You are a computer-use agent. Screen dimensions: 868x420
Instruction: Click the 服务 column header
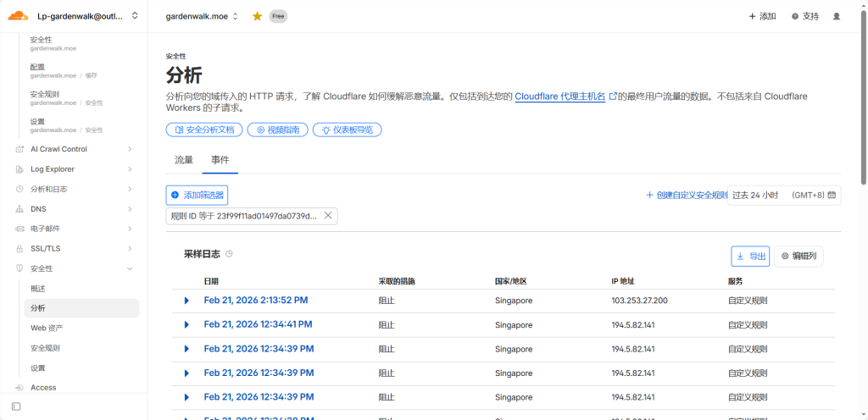pyautogui.click(x=735, y=281)
